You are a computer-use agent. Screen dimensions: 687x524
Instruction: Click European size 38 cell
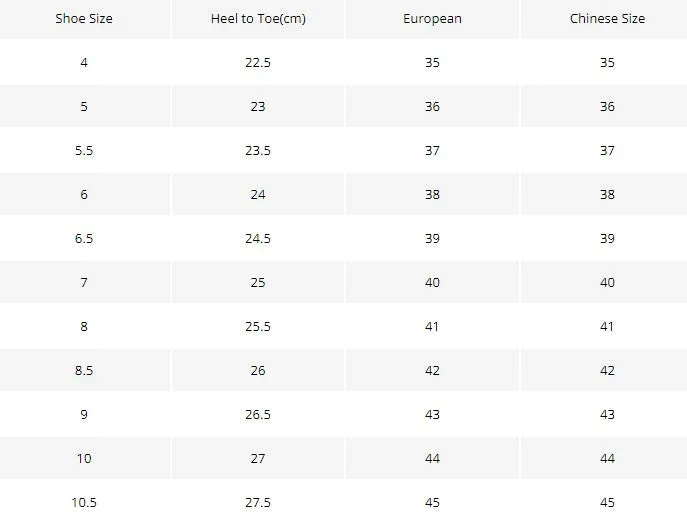(x=432, y=195)
